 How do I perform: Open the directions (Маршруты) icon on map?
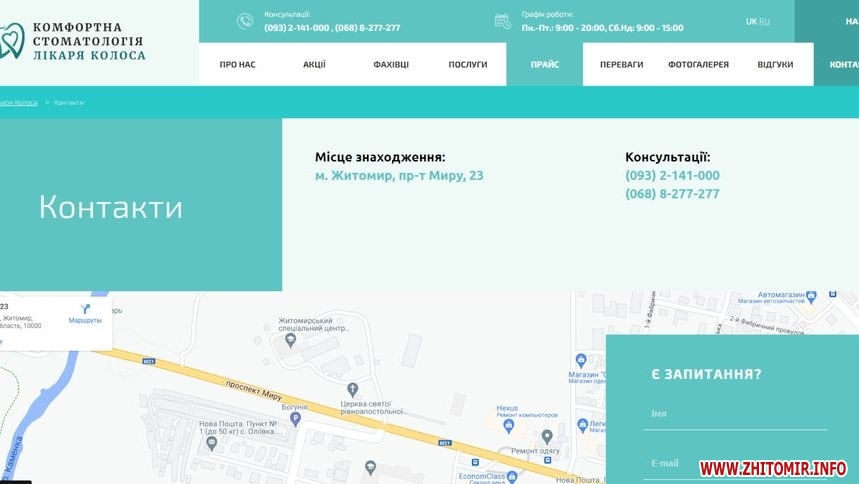(85, 309)
